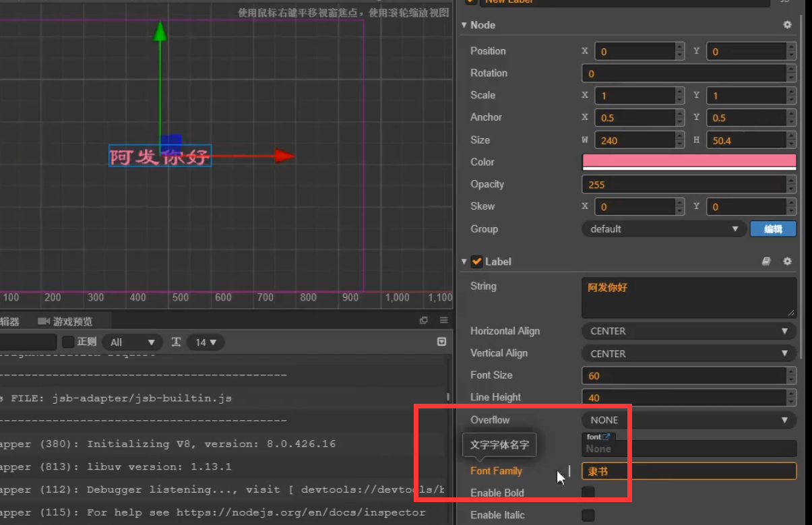Click the Anchor Y input field

click(x=747, y=118)
